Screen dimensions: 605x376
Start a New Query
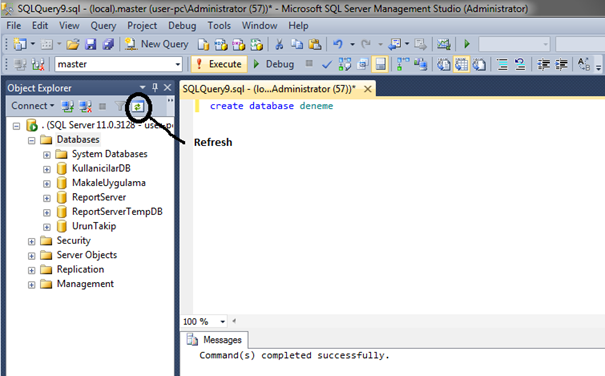click(x=157, y=44)
